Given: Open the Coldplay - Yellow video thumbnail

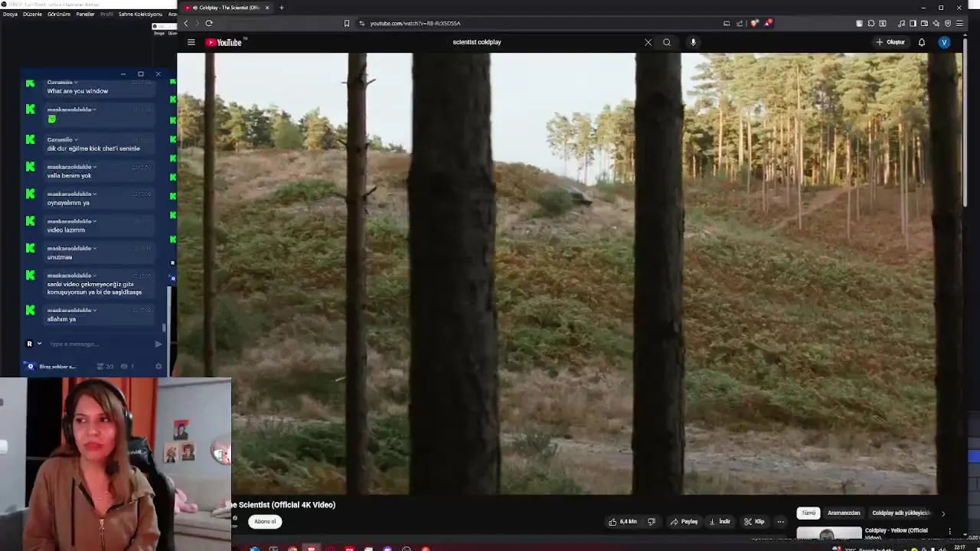Looking at the screenshot, I should [x=829, y=533].
